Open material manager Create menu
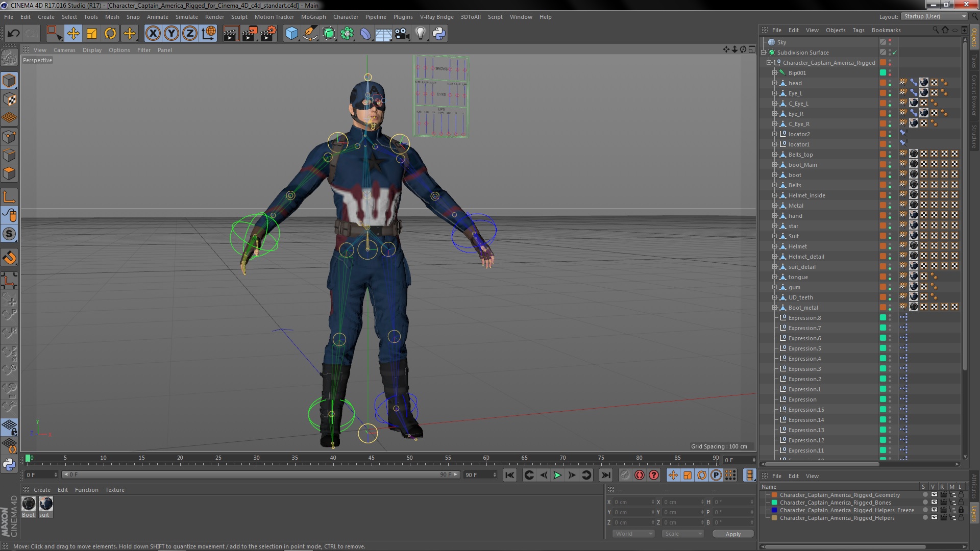 [42, 490]
